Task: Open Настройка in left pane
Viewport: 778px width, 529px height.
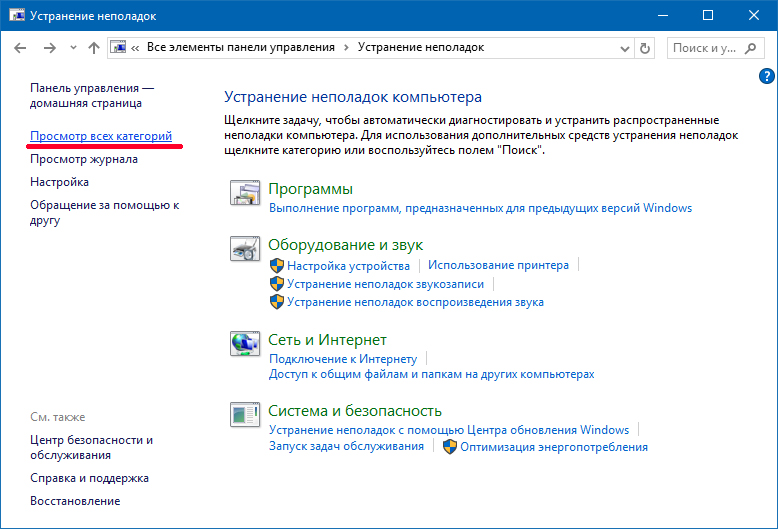Action: [x=60, y=182]
